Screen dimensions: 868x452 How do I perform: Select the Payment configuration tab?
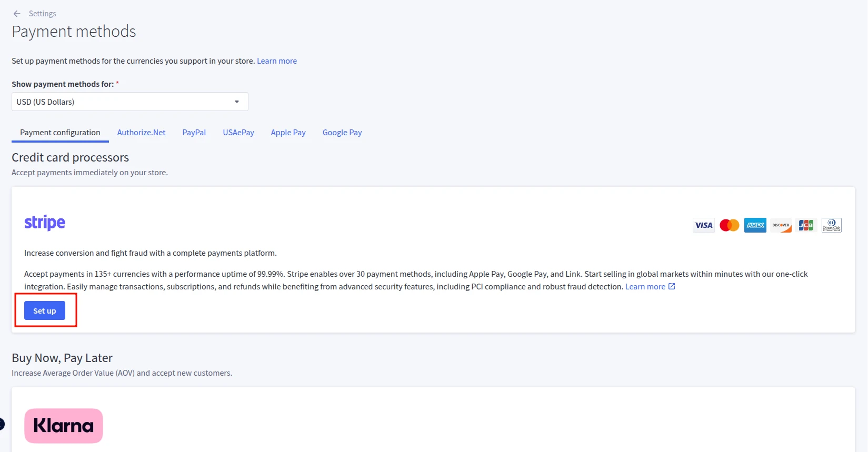click(60, 133)
